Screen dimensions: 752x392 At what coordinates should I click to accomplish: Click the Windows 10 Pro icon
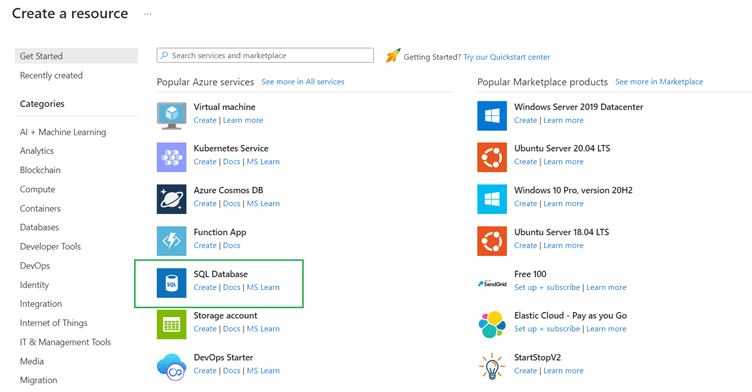point(492,199)
